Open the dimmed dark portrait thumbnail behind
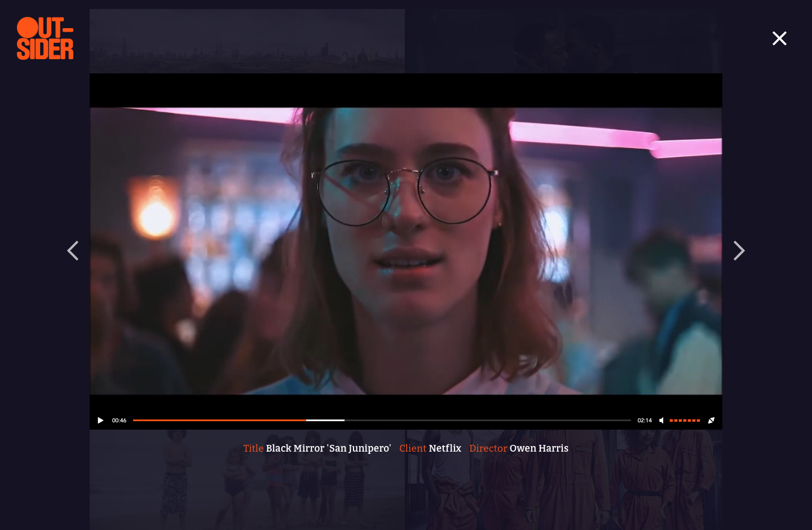This screenshot has width=812, height=530. coord(564,41)
